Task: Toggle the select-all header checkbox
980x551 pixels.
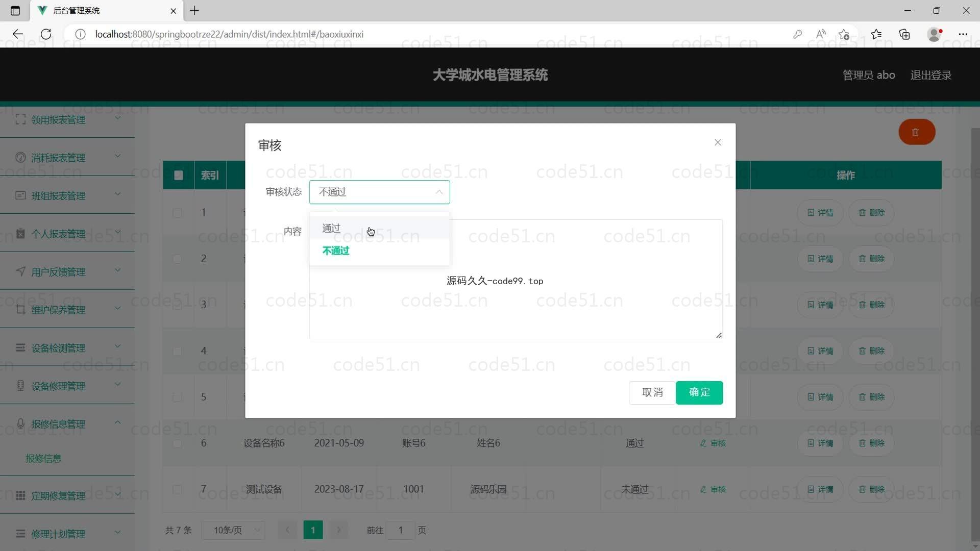Action: coord(178,175)
